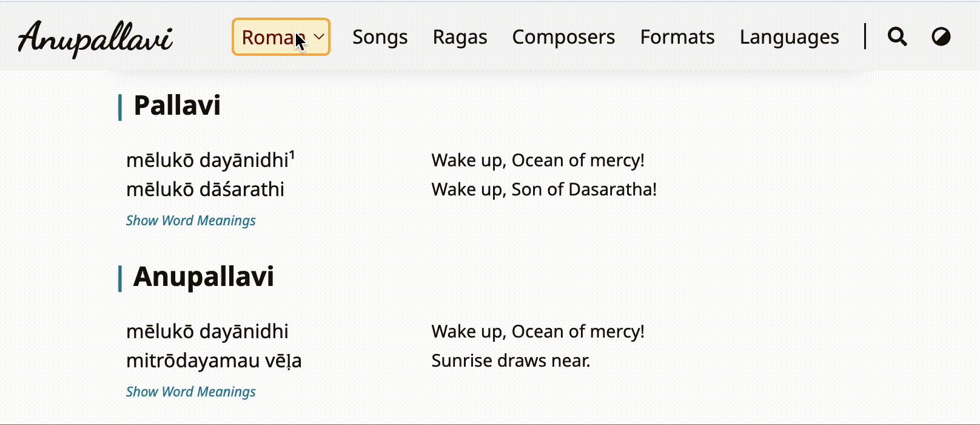
Task: Click the Pallavi section heading
Action: 176,106
